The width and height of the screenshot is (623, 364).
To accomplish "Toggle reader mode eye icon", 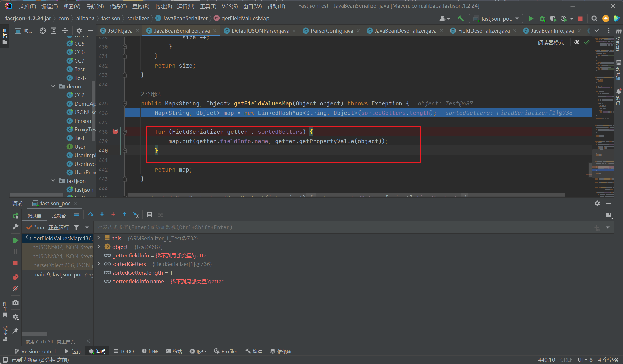I will click(577, 42).
